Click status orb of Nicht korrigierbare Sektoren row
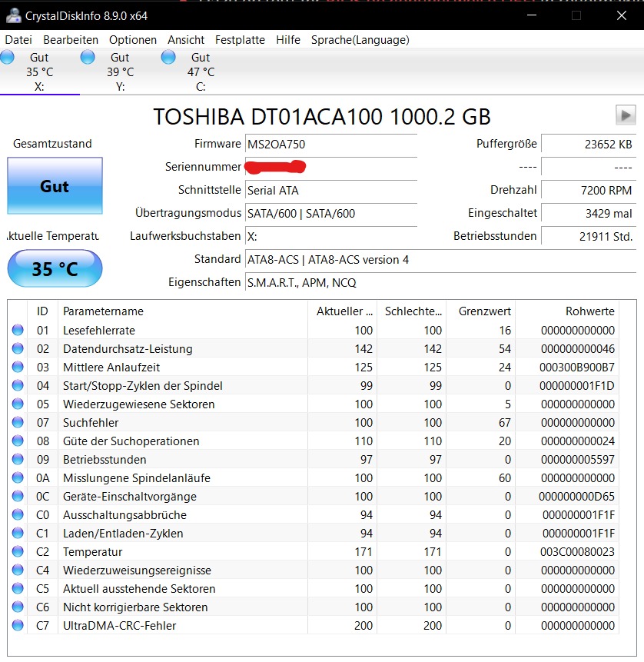Viewport: 644px width, 662px height. (18, 607)
